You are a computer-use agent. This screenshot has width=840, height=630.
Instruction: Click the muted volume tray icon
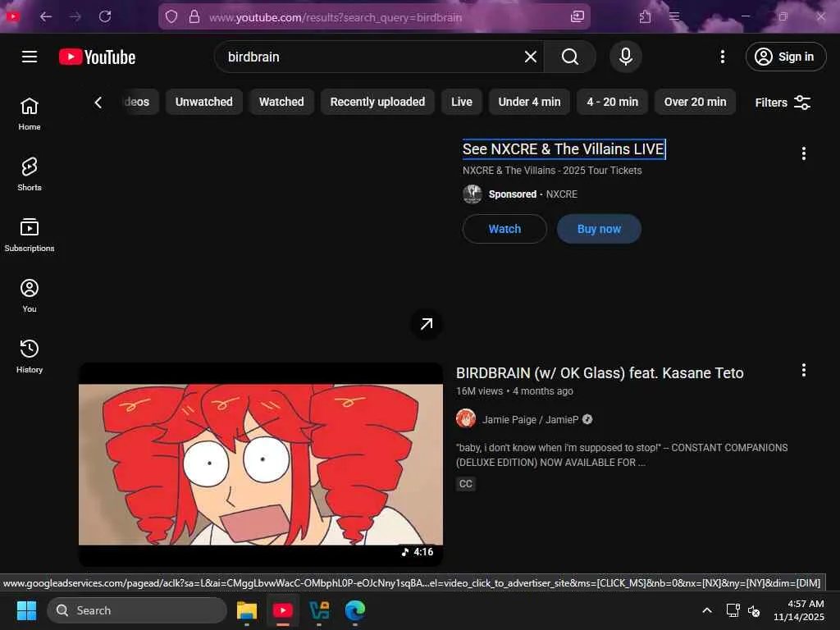(x=754, y=610)
